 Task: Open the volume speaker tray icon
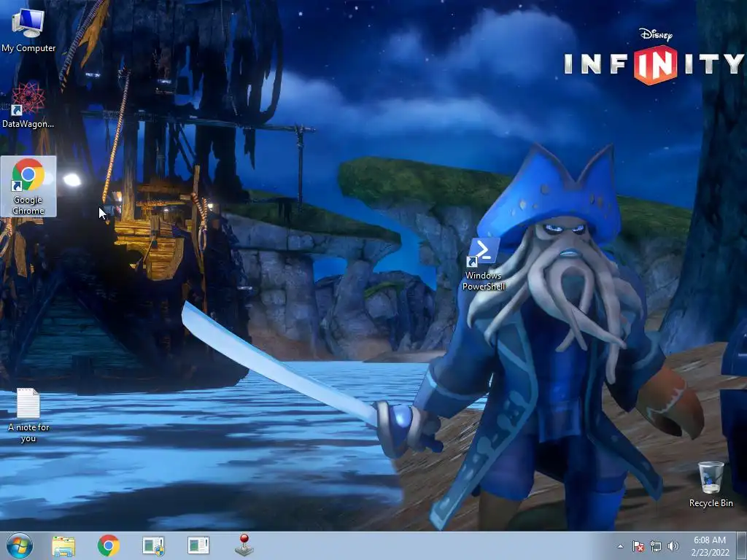[x=673, y=546]
